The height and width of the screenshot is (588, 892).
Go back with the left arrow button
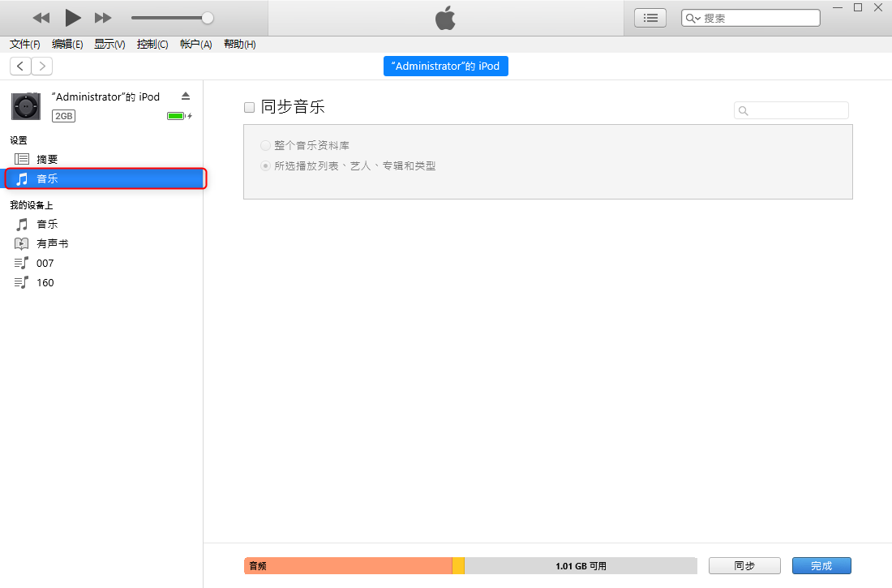point(20,66)
